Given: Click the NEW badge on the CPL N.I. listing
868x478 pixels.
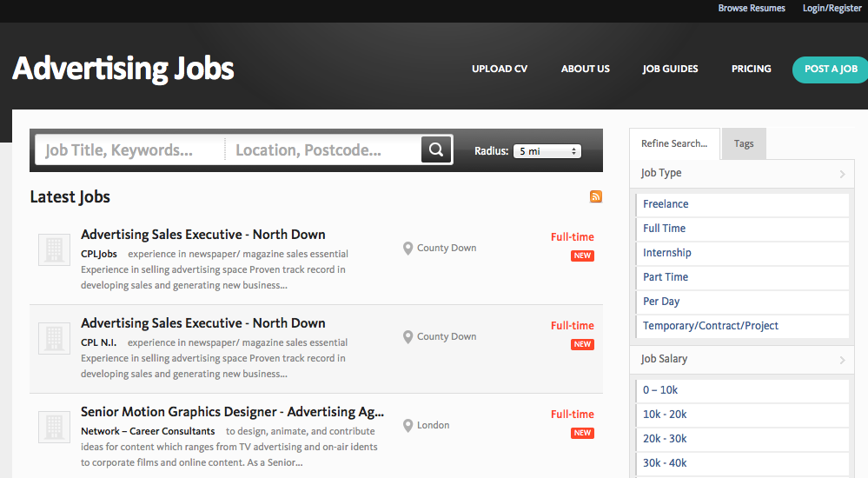Looking at the screenshot, I should [x=582, y=344].
